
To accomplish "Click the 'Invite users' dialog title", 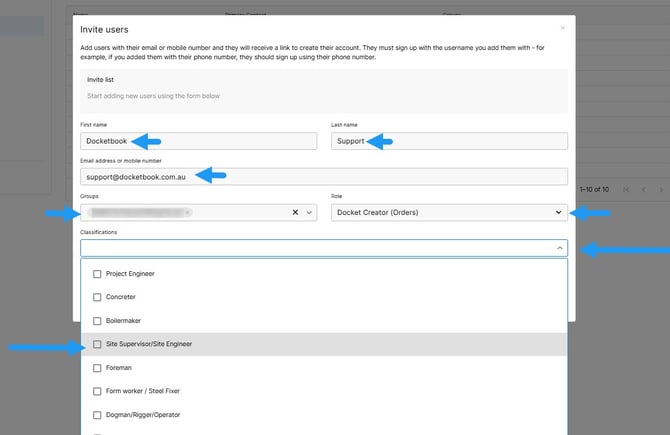I will (x=104, y=29).
